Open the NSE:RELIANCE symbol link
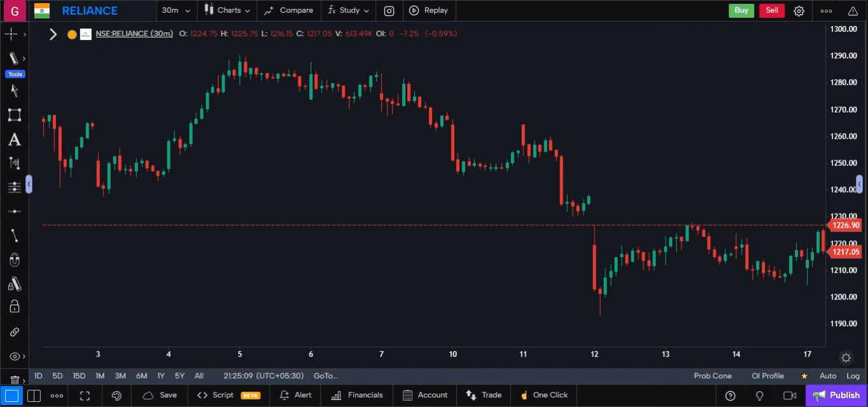The height and width of the screenshot is (407, 868). coord(134,34)
